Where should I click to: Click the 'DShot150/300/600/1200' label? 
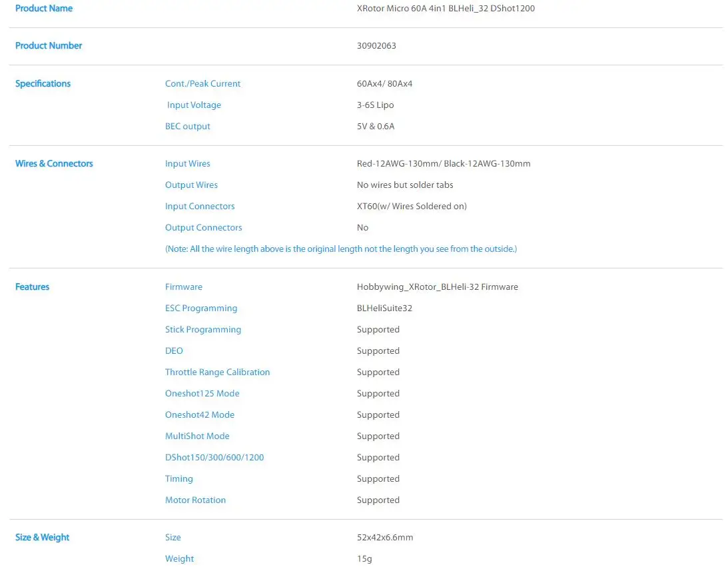pyautogui.click(x=214, y=458)
